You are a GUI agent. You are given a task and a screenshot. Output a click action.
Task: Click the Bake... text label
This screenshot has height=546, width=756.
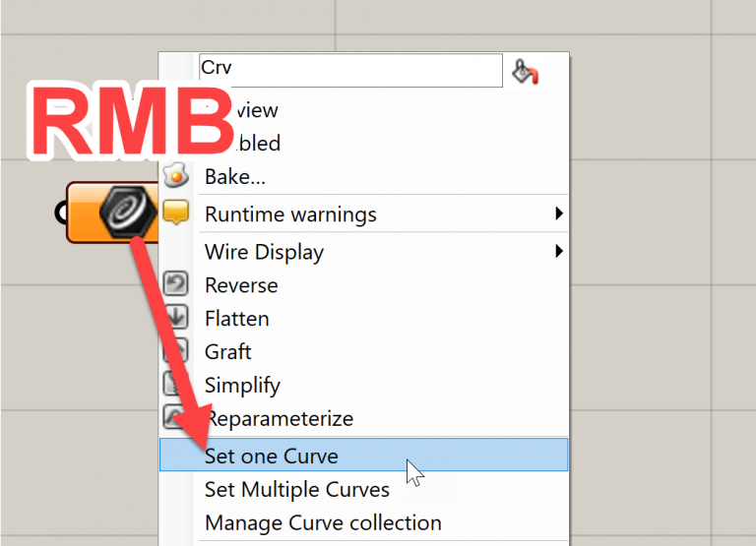[235, 177]
